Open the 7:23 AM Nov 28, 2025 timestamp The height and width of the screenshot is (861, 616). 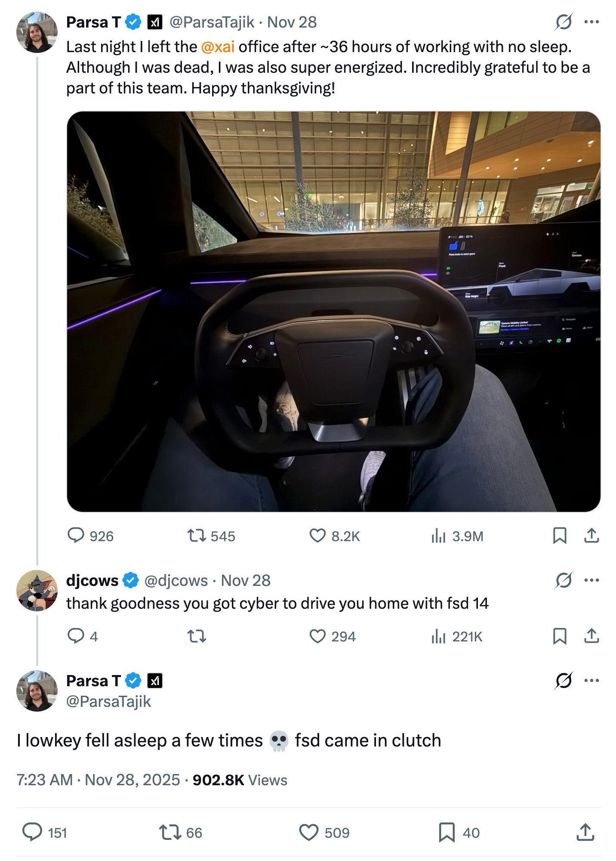(x=98, y=780)
